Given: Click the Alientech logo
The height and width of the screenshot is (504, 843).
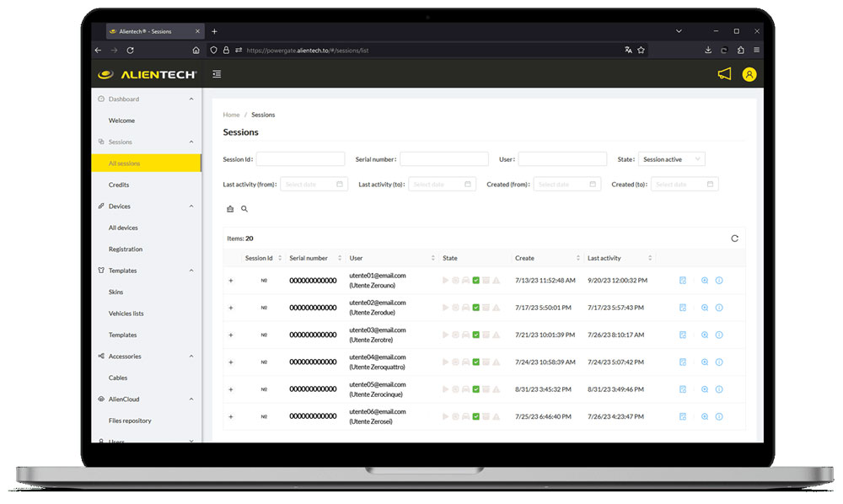Looking at the screenshot, I should 148,75.
